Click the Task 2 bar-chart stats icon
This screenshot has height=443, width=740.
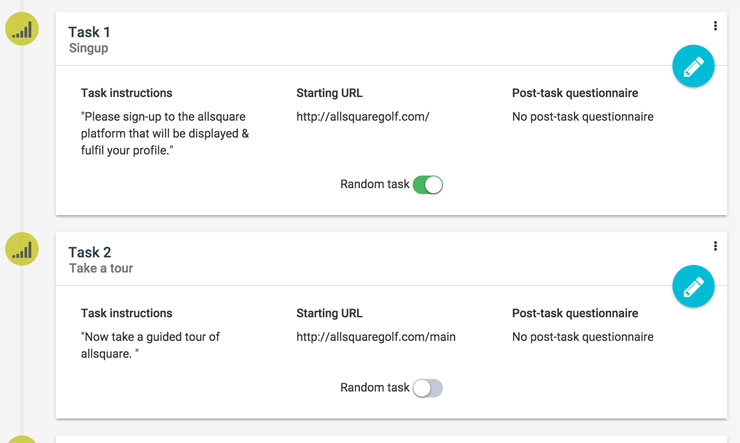[22, 249]
